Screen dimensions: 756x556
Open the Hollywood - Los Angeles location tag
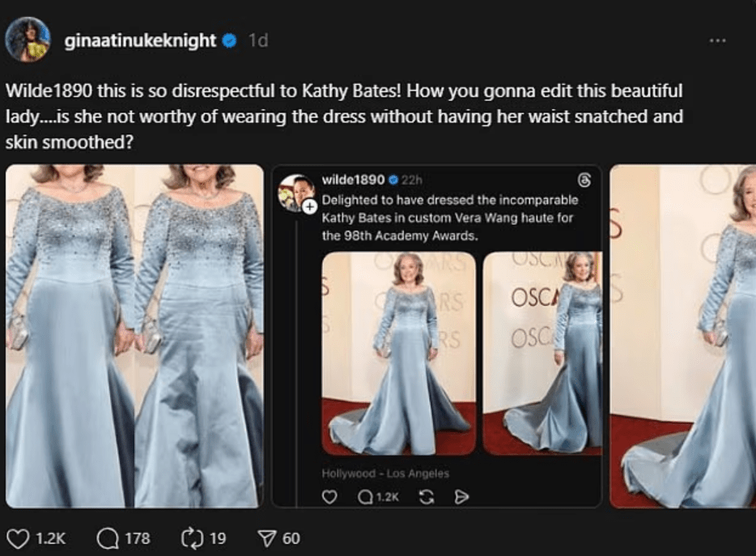[x=385, y=473]
